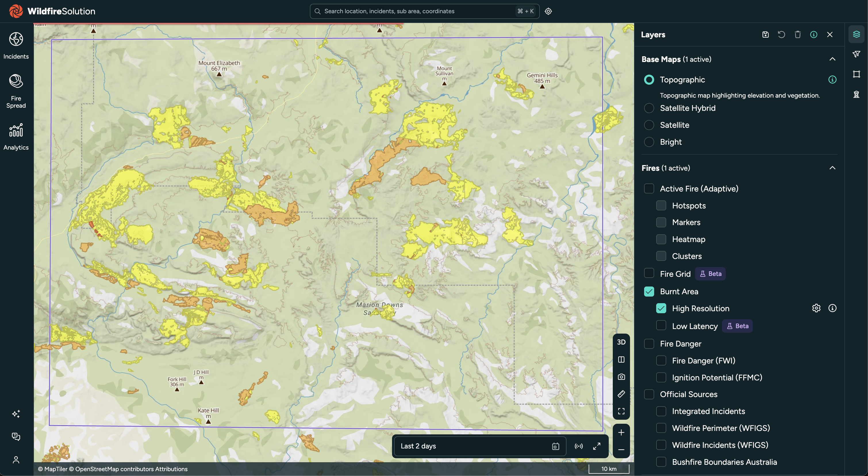Collapse the Base Maps section
The width and height of the screenshot is (868, 476).
[832, 59]
